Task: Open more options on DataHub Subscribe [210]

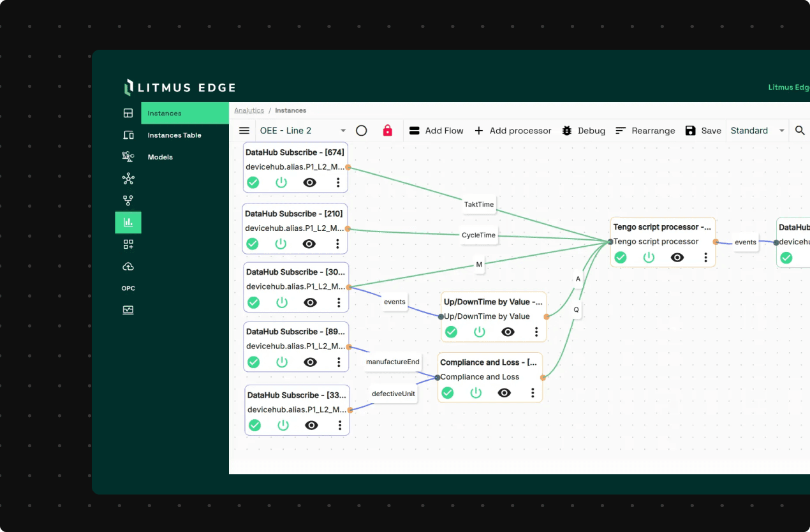Action: [337, 244]
